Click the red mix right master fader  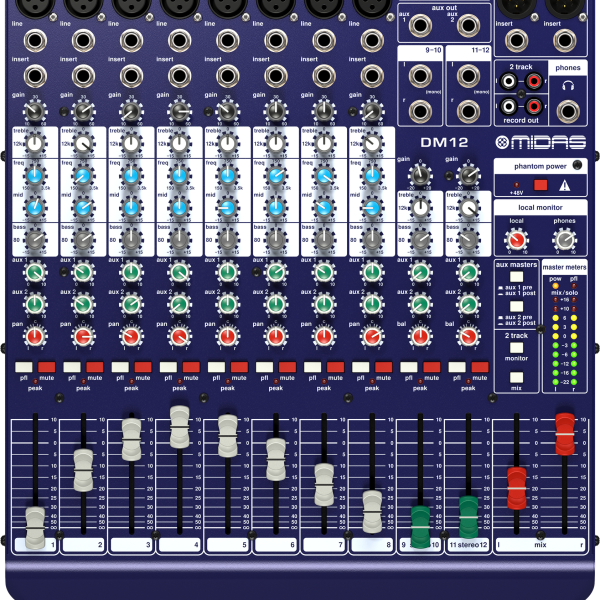[x=565, y=434]
